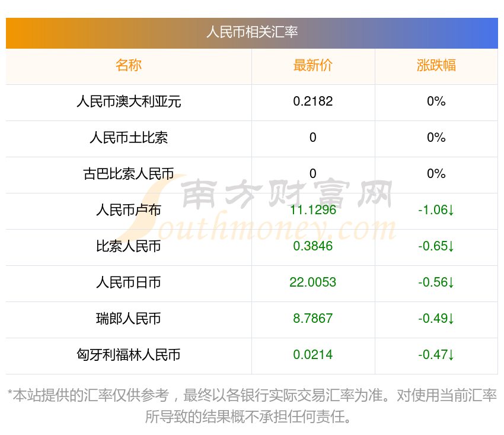Click the 0.2182 latest price value
Viewport: 504px width, 435px height.
(312, 101)
